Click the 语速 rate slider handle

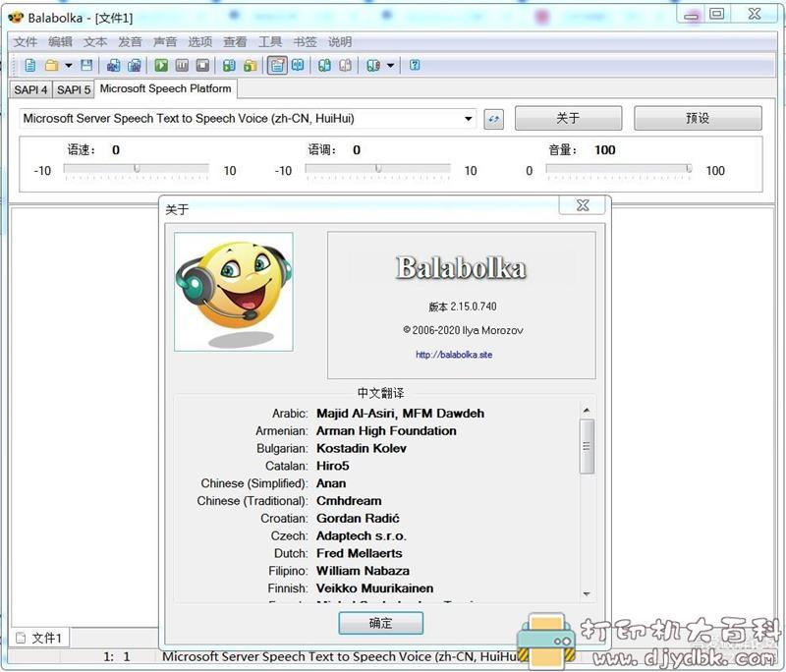[x=137, y=168]
